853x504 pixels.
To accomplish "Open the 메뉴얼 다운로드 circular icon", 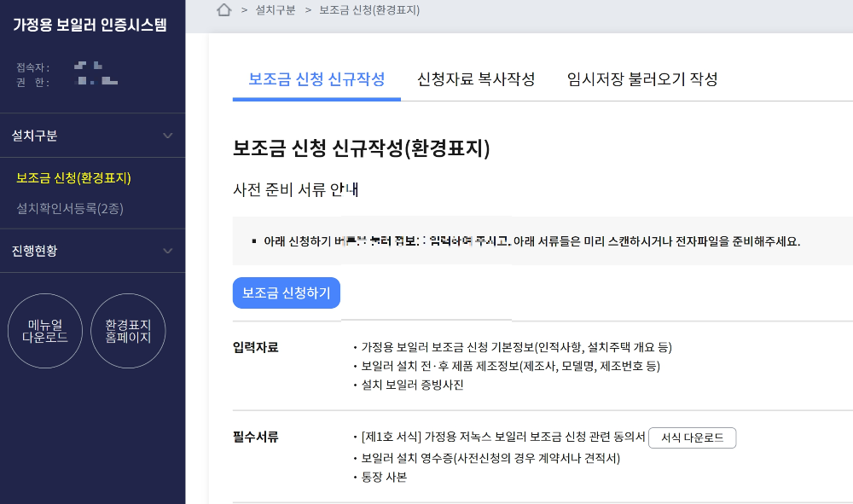I will tap(44, 331).
